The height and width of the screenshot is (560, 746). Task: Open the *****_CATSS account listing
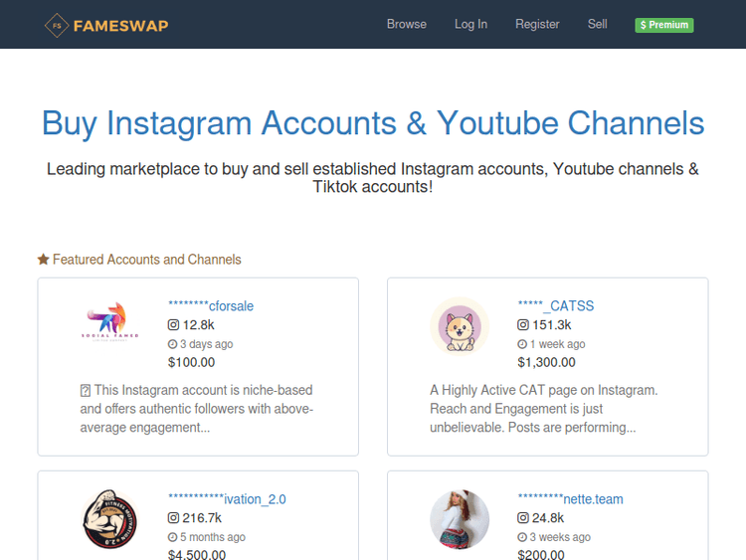556,306
